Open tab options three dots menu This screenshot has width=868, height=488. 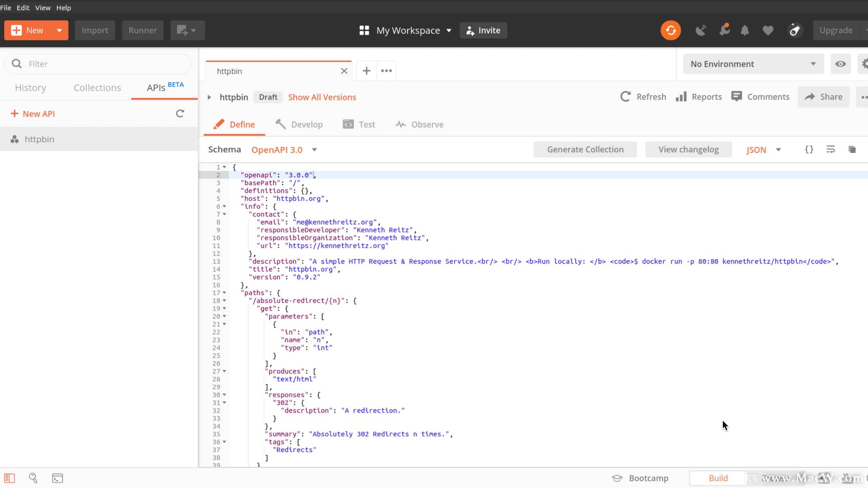pyautogui.click(x=386, y=71)
